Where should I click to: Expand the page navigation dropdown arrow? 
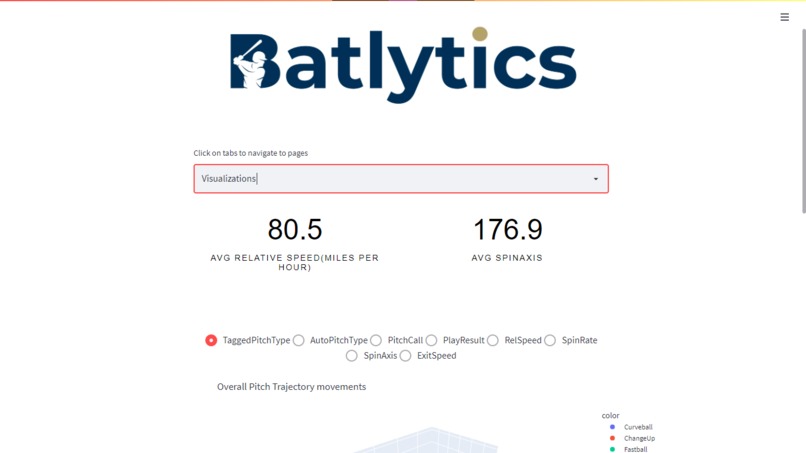tap(596, 179)
